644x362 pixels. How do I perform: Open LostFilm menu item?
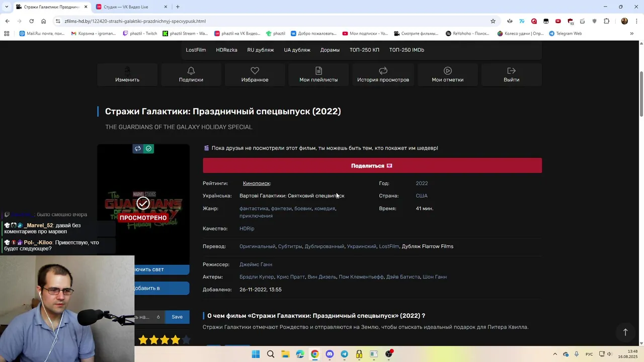coord(196,50)
